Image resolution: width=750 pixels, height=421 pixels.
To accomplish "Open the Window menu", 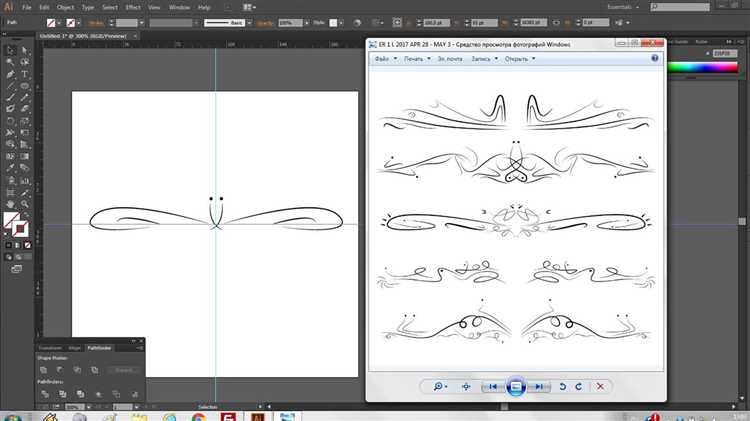I will pos(179,7).
